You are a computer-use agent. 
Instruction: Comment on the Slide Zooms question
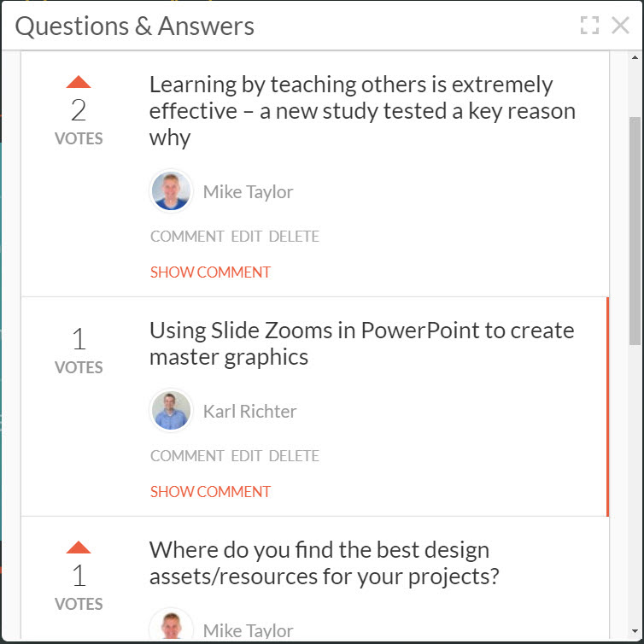pyautogui.click(x=187, y=456)
